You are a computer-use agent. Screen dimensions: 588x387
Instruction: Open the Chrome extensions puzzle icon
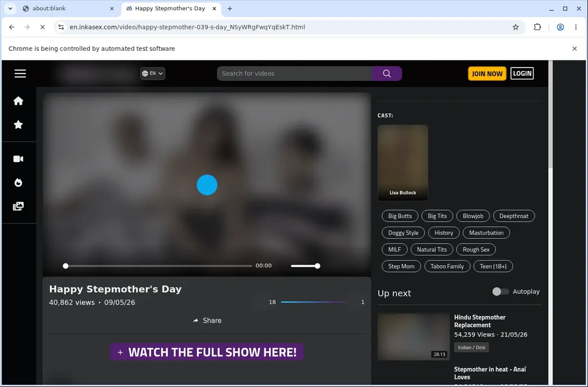(538, 27)
